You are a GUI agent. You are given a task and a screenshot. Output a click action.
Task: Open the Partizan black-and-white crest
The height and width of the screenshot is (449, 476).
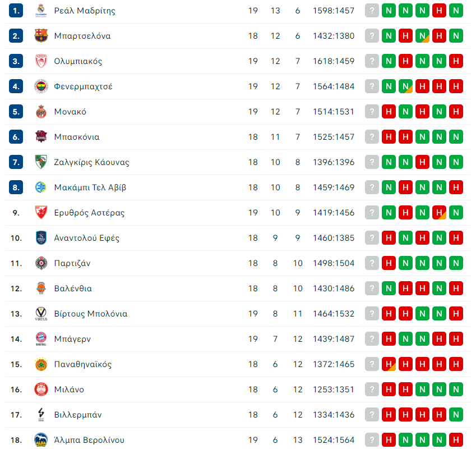[x=41, y=263]
